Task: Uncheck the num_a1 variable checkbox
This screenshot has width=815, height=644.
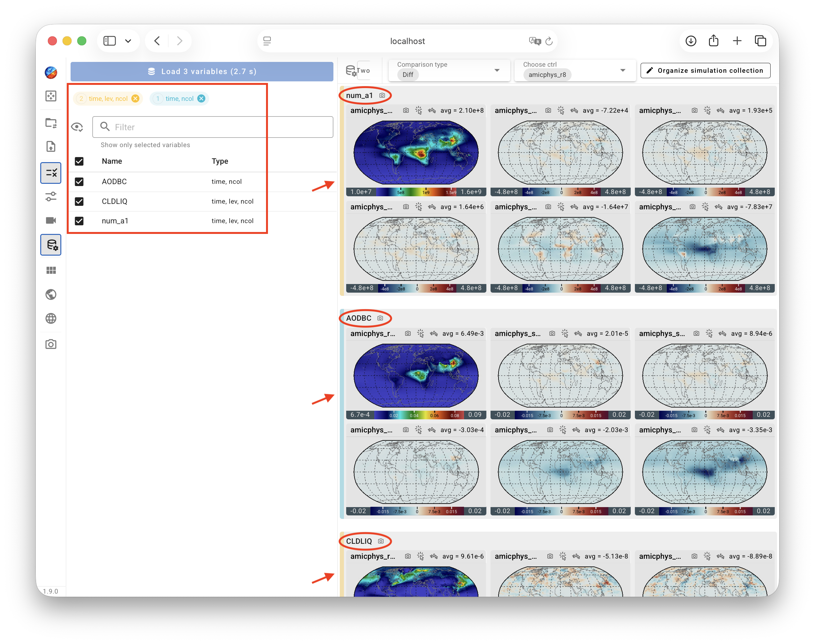Action: (x=79, y=221)
